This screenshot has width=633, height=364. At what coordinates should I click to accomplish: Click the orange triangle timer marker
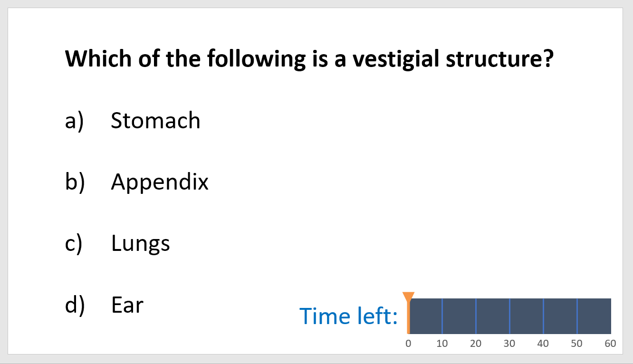click(408, 297)
